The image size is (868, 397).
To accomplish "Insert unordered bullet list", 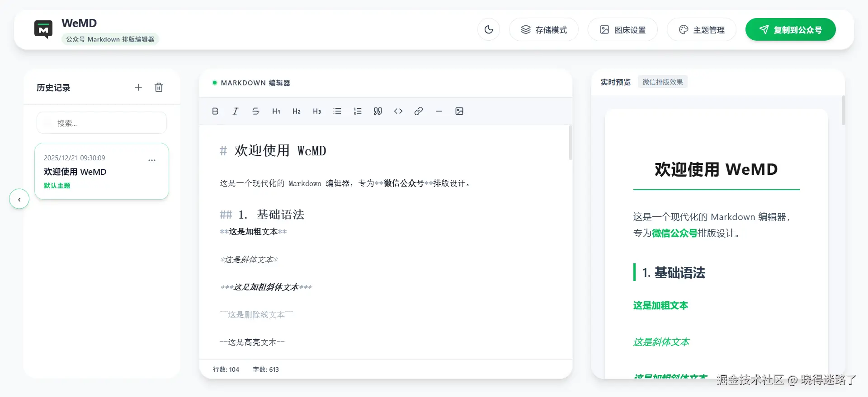I will [337, 111].
